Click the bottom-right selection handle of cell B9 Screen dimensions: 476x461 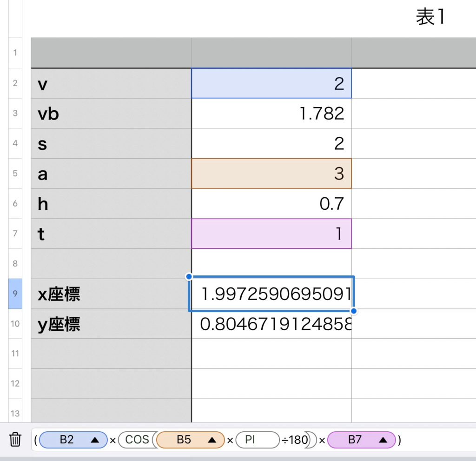point(354,311)
